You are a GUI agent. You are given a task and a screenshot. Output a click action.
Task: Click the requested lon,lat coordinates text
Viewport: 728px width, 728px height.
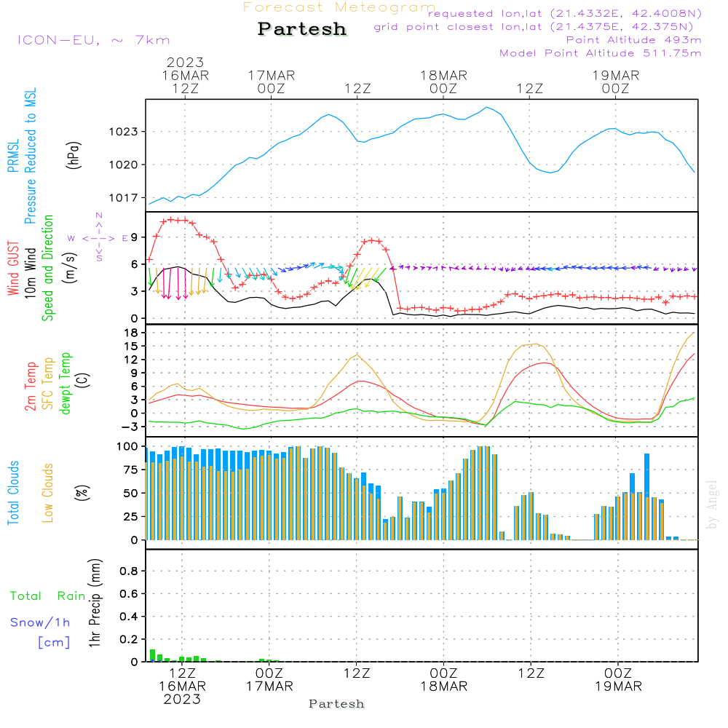click(565, 14)
